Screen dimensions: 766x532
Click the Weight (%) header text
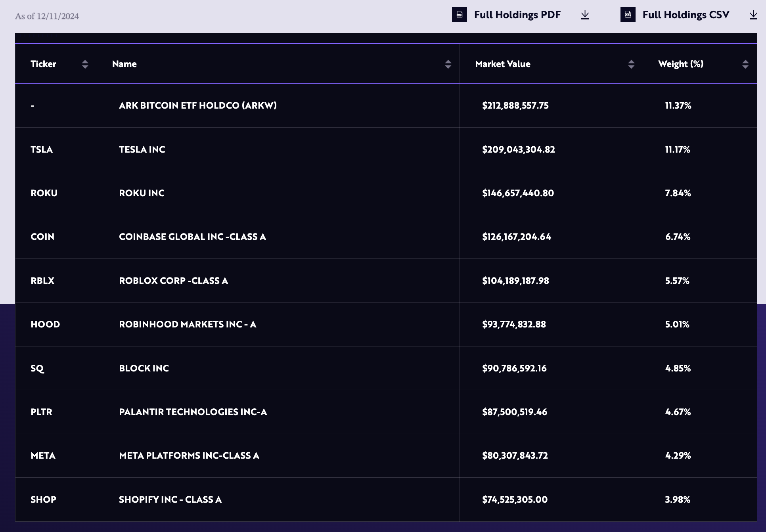681,64
